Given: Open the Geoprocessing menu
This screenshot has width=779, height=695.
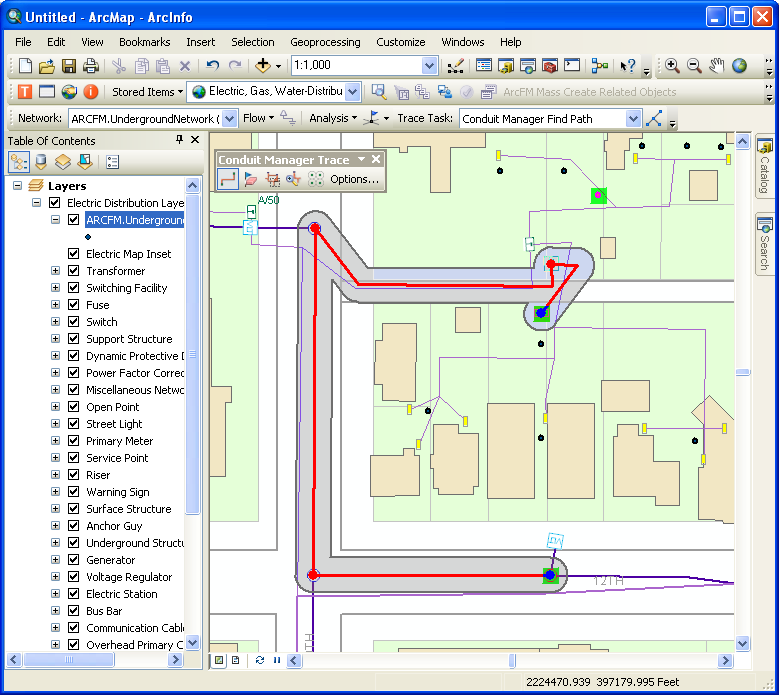Looking at the screenshot, I should pos(325,42).
